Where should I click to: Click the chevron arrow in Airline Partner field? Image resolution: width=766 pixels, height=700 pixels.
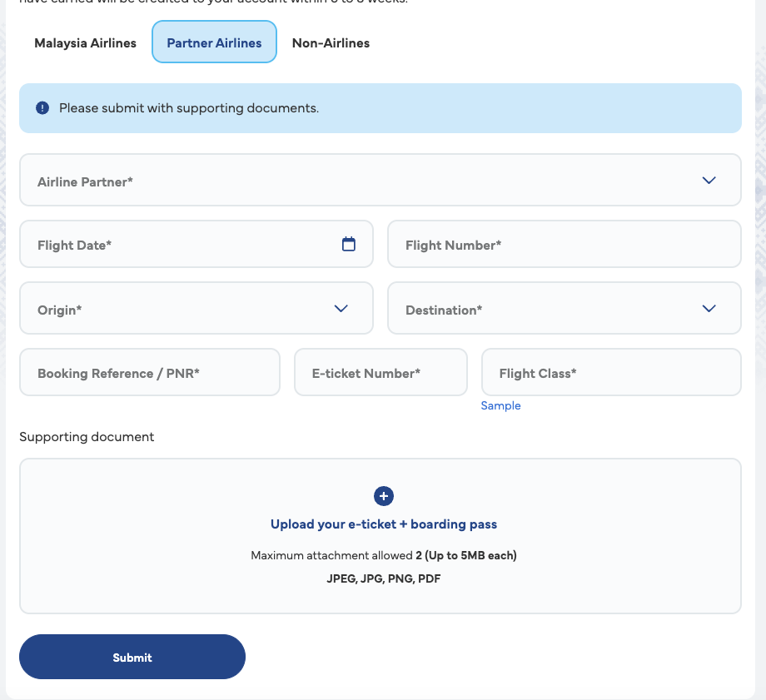(x=709, y=180)
